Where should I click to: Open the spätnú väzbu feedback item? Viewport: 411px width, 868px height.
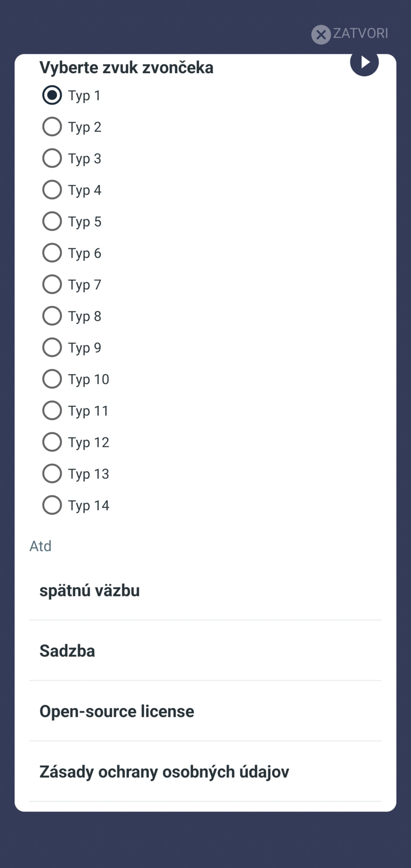(x=205, y=590)
